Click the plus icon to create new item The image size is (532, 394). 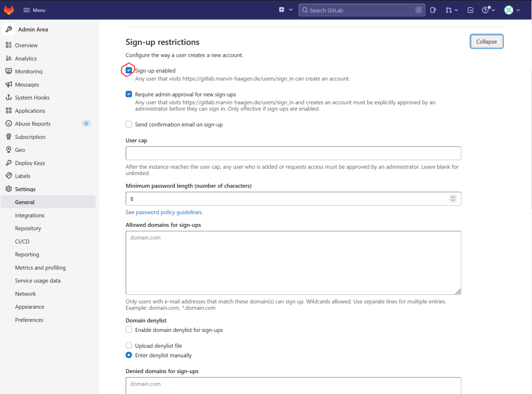281,10
